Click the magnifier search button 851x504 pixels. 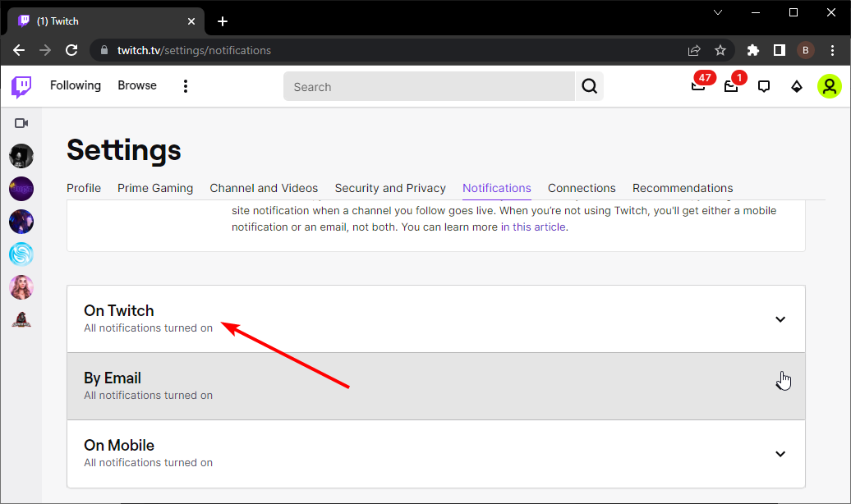click(590, 86)
